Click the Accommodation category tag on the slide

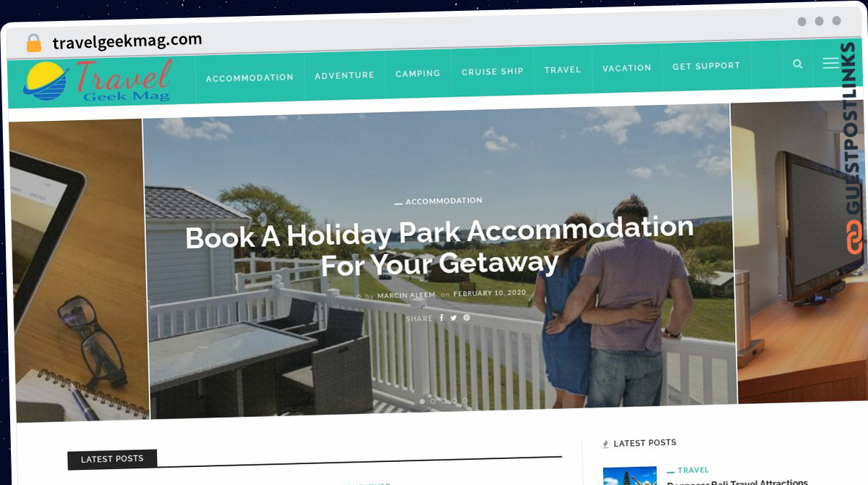pyautogui.click(x=443, y=201)
